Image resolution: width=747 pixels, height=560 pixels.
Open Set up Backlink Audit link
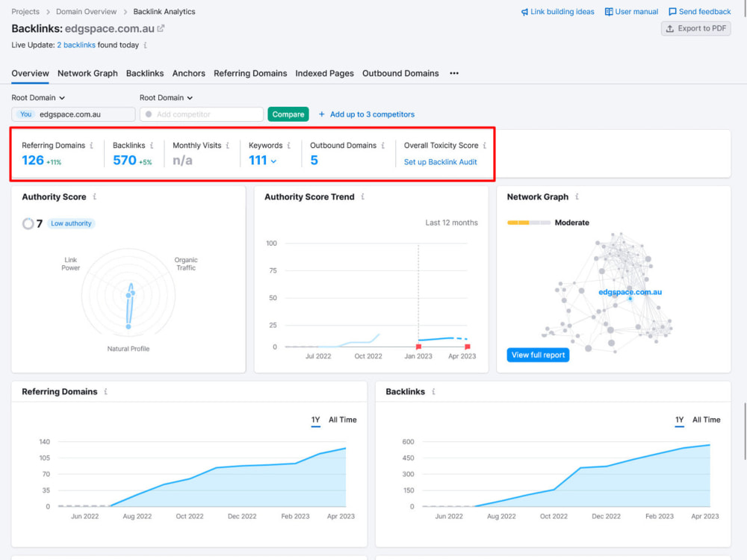pyautogui.click(x=440, y=162)
